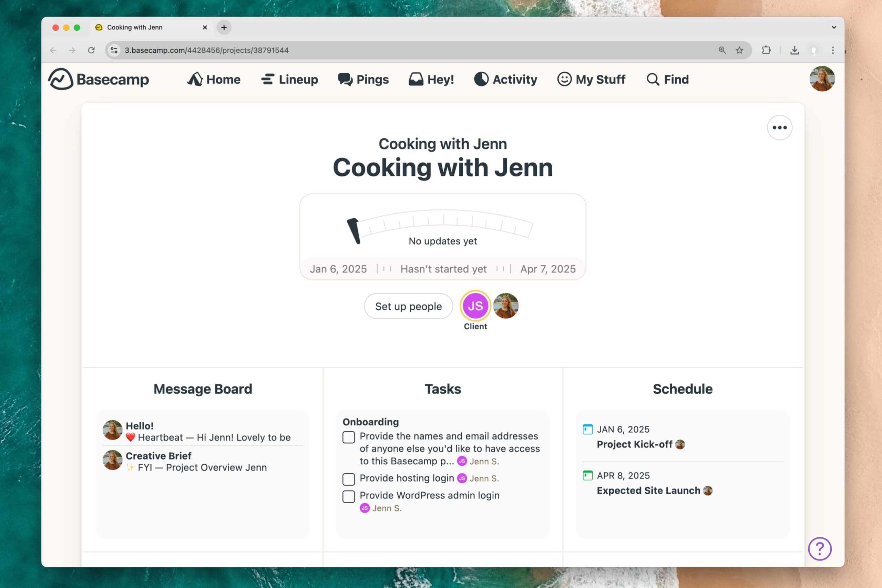Expand the Tasks section panel
882x588 pixels.
tap(442, 388)
